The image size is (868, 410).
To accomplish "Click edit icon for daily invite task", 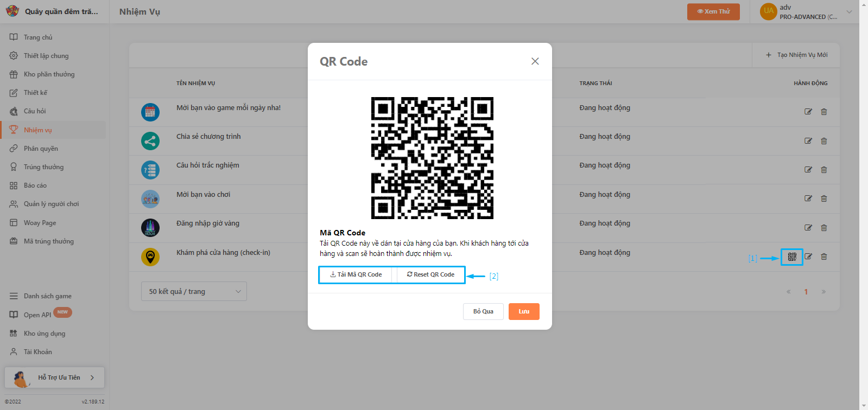I will click(x=808, y=112).
